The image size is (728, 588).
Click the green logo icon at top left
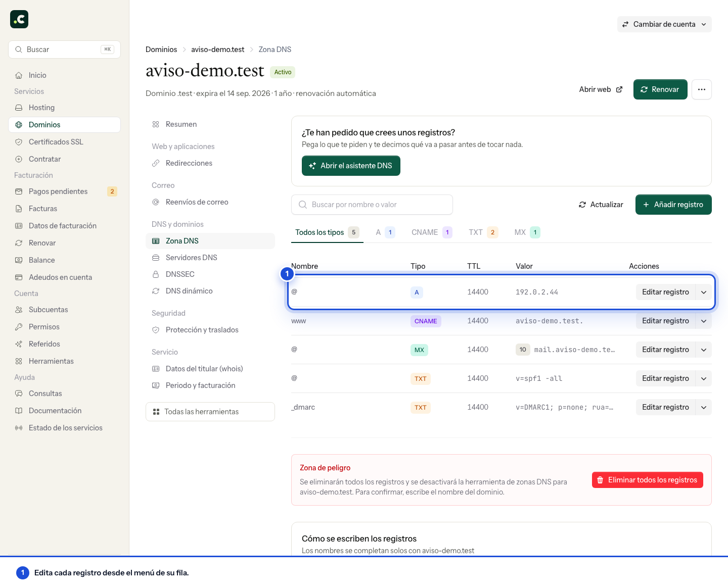coord(19,19)
